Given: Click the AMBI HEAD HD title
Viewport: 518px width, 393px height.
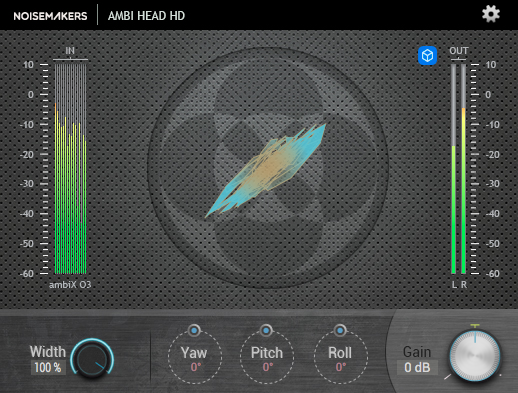Looking at the screenshot, I should pyautogui.click(x=146, y=16).
